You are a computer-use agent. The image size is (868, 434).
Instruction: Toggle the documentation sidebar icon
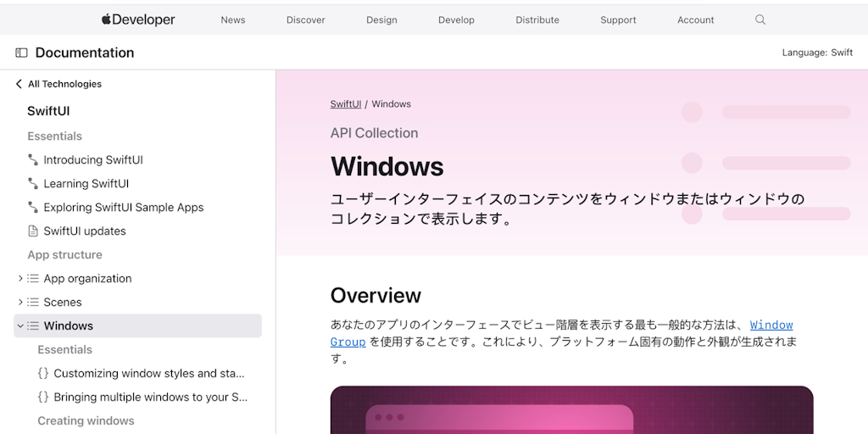(21, 53)
